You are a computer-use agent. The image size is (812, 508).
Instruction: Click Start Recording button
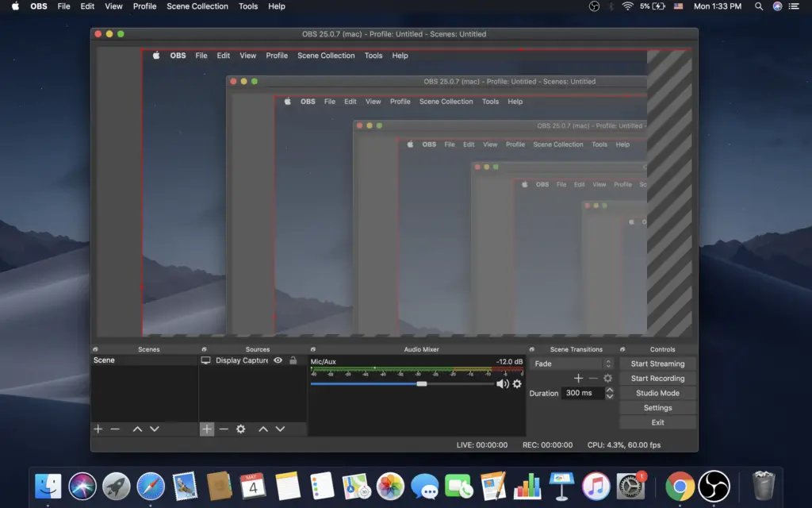tap(657, 379)
